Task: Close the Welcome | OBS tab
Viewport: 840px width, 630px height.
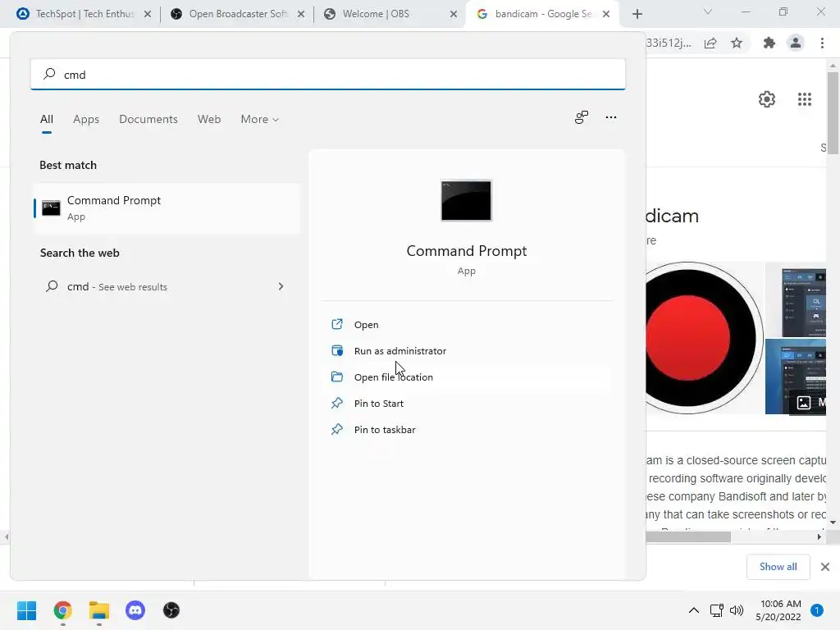Action: click(454, 15)
